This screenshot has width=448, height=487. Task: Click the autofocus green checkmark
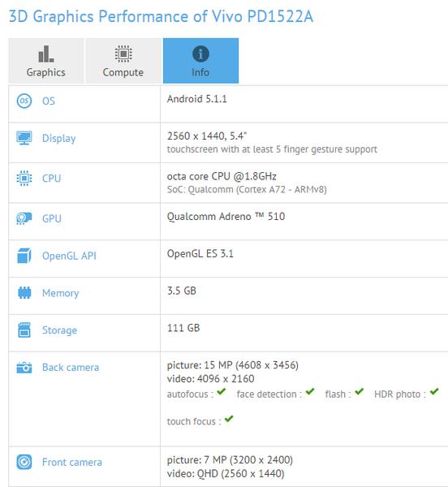tap(222, 392)
